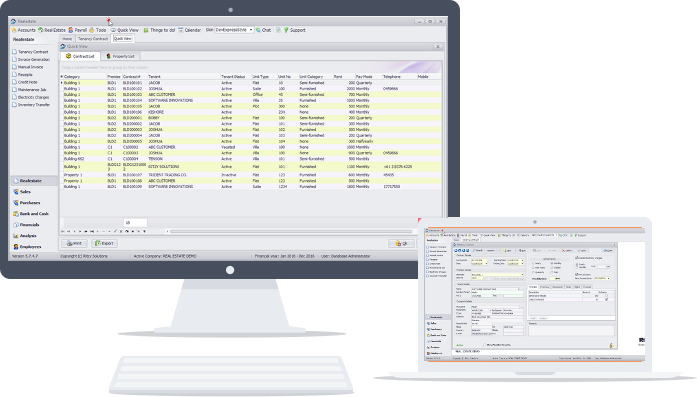Open the Tools toolbar menu
This screenshot has height=397, width=697.
coord(98,30)
